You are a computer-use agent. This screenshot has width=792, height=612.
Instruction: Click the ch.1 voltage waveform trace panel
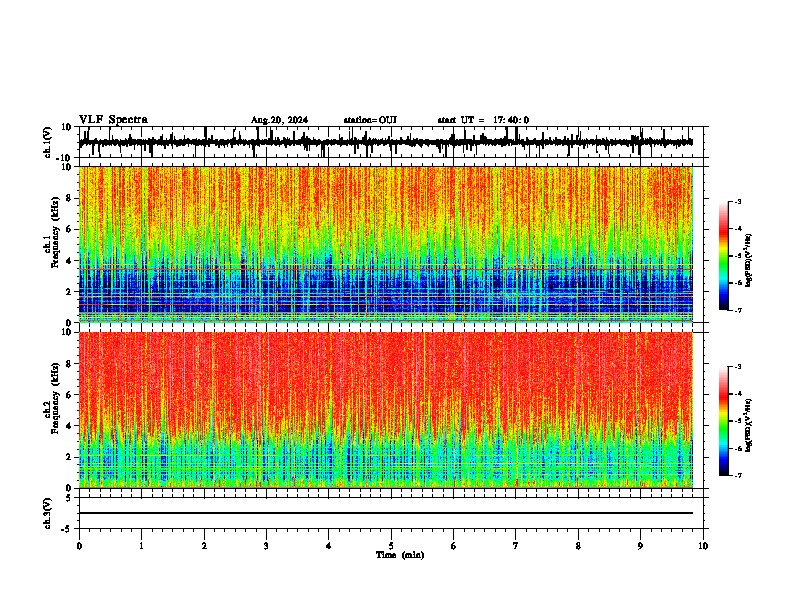[391, 142]
